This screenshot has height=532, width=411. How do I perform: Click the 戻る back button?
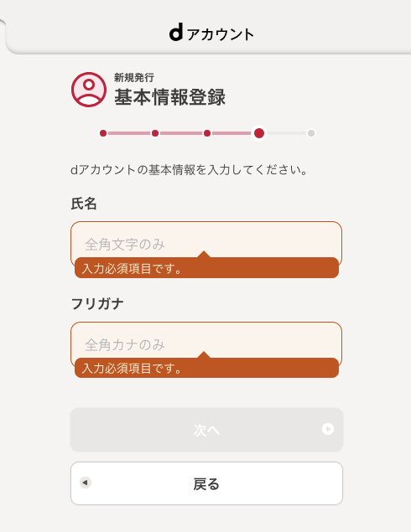pyautogui.click(x=206, y=483)
